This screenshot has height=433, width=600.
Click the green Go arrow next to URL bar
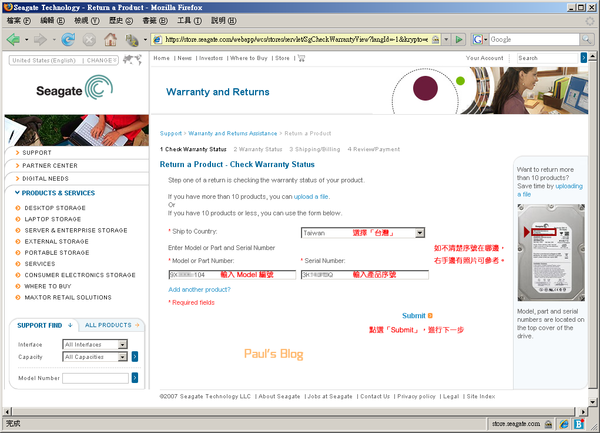pyautogui.click(x=459, y=39)
